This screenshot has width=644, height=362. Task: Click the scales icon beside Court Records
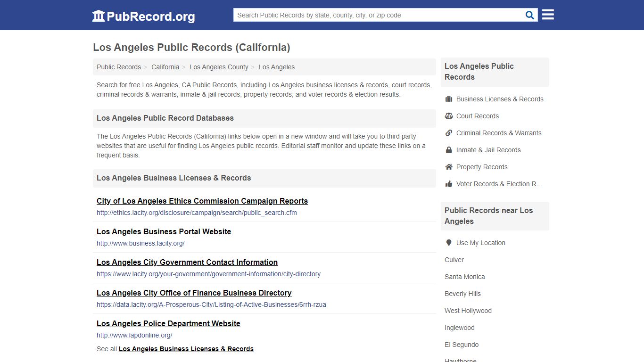(x=449, y=116)
